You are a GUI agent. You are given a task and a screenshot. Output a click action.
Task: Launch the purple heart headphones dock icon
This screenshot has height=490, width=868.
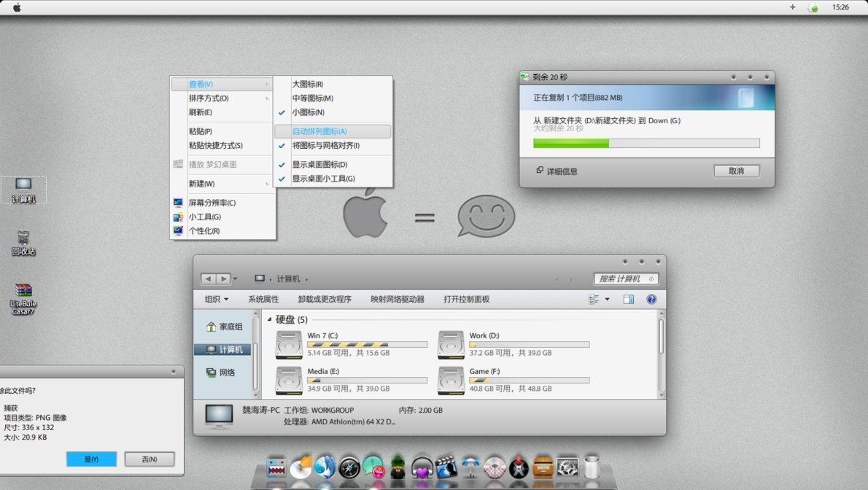pyautogui.click(x=422, y=467)
